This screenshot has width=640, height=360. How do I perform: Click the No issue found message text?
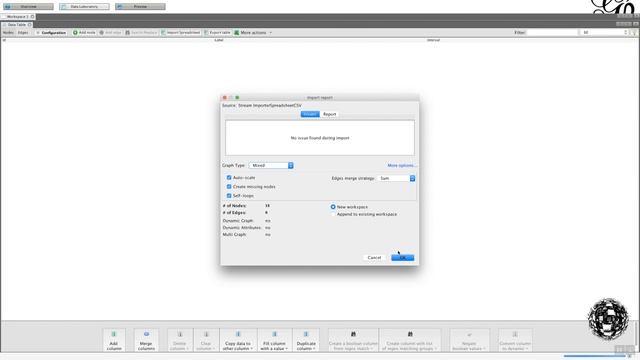click(320, 138)
